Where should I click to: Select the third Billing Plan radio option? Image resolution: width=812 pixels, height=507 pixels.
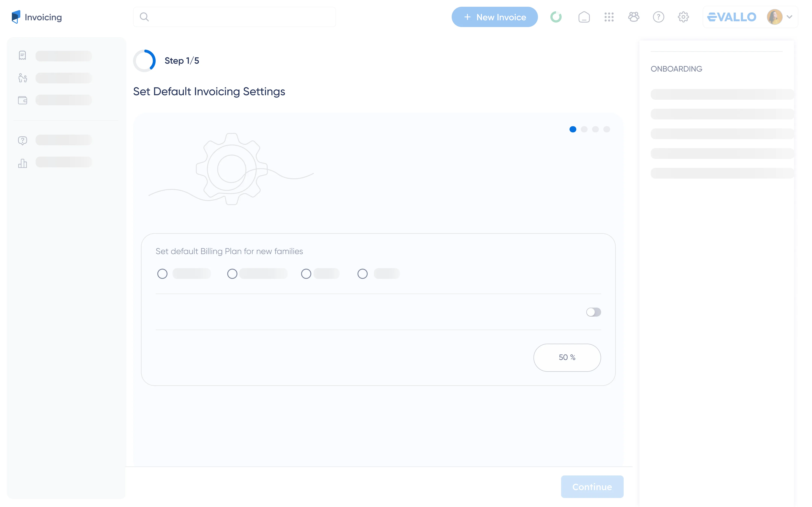pos(306,274)
